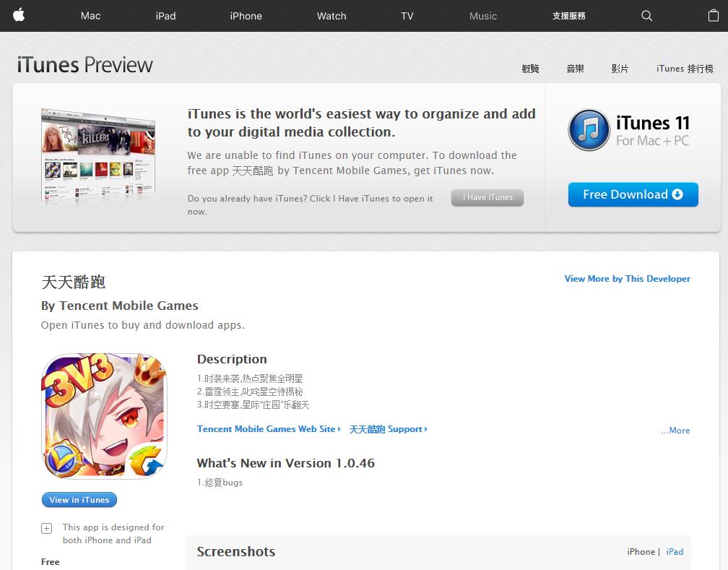
Task: Open the search magnifier icon
Action: tap(646, 16)
